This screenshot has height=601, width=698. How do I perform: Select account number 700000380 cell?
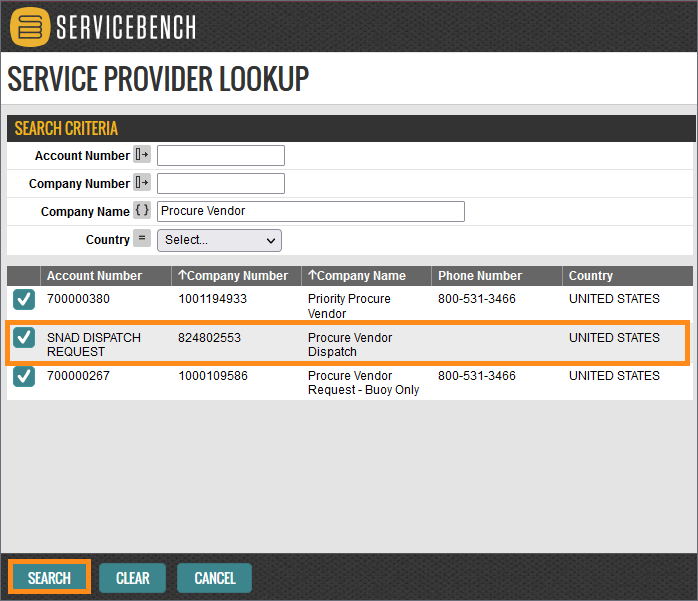[78, 299]
